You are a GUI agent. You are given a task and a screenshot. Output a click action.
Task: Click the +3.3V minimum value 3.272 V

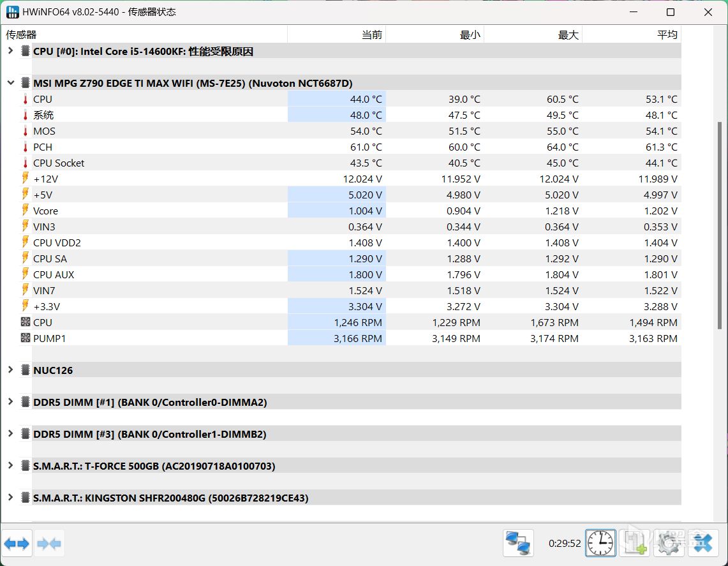tap(463, 306)
